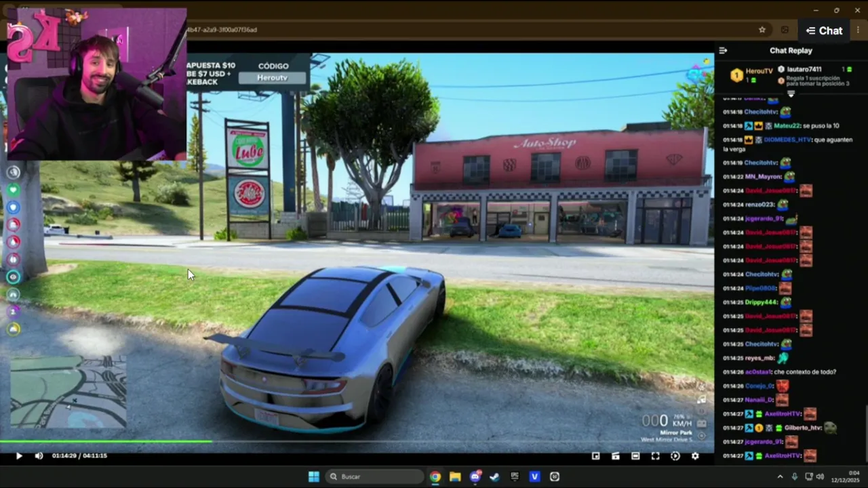The image size is (868, 488).
Task: Open File Explorer from taskbar
Action: coord(455,476)
